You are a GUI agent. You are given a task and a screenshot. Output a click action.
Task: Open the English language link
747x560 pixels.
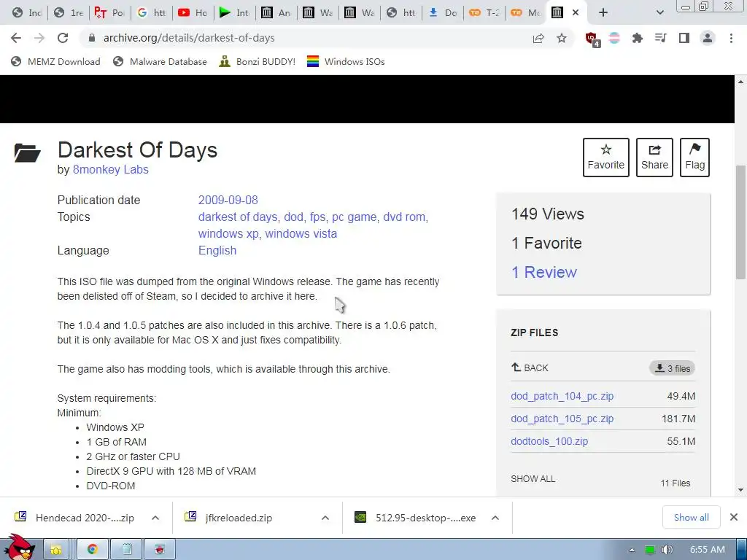pyautogui.click(x=217, y=251)
